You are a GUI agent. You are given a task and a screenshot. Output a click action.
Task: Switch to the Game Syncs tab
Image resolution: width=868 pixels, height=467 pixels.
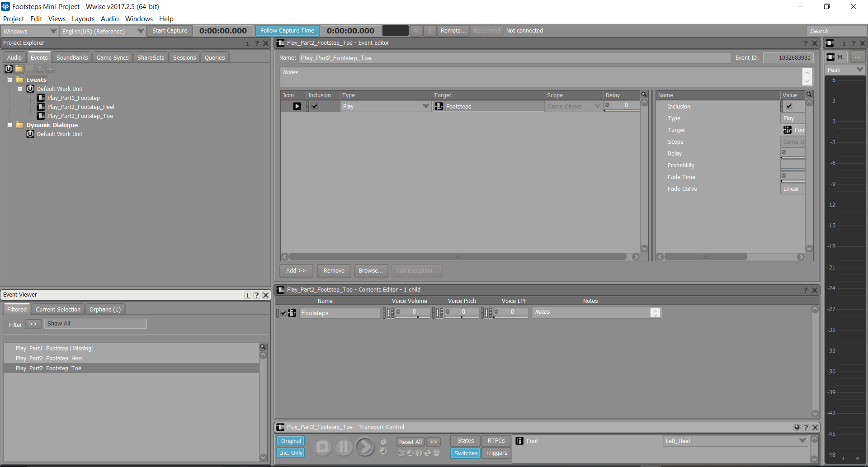pos(113,57)
